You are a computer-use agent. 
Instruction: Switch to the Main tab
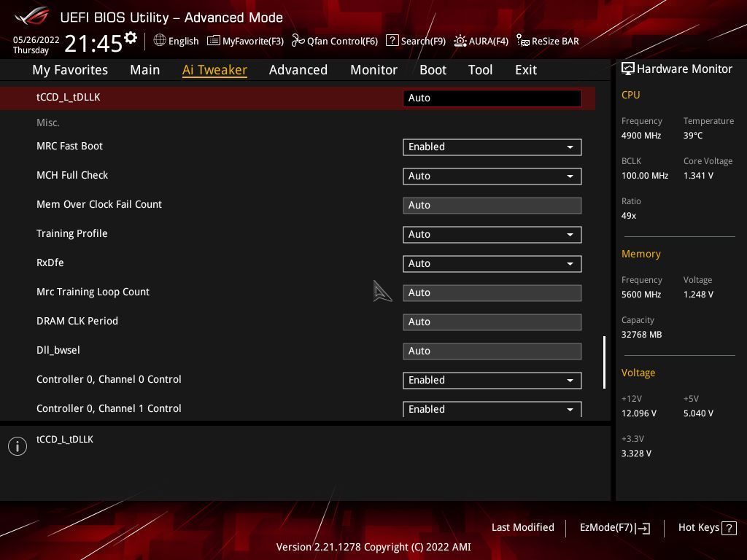click(x=145, y=70)
